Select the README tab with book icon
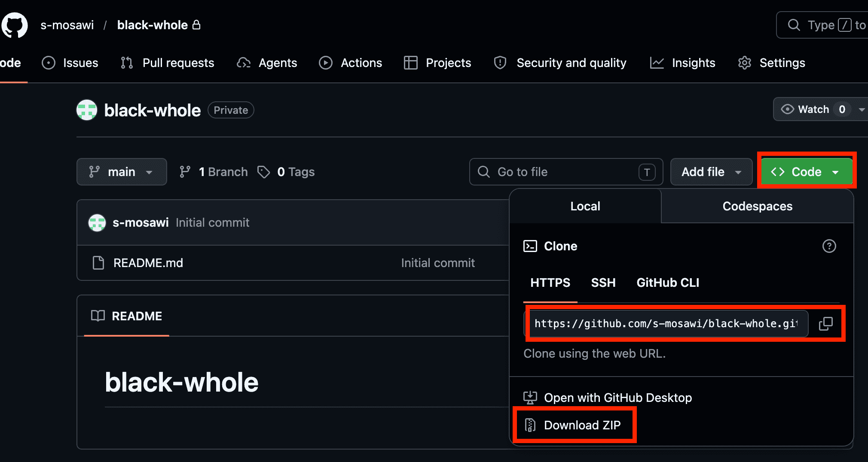This screenshot has height=462, width=868. click(x=127, y=316)
